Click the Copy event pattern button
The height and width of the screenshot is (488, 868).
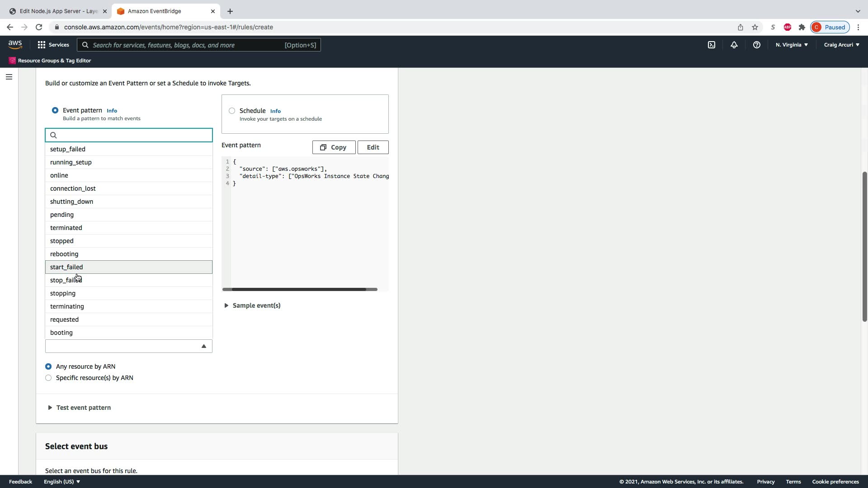tap(334, 147)
